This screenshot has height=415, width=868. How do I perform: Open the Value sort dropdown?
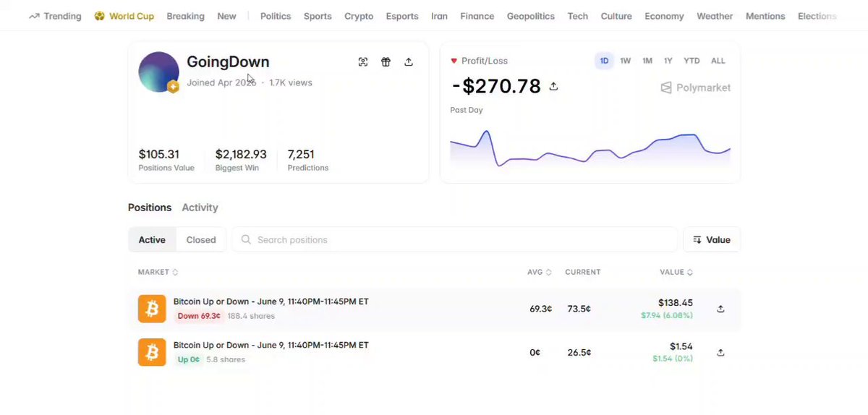(x=712, y=240)
